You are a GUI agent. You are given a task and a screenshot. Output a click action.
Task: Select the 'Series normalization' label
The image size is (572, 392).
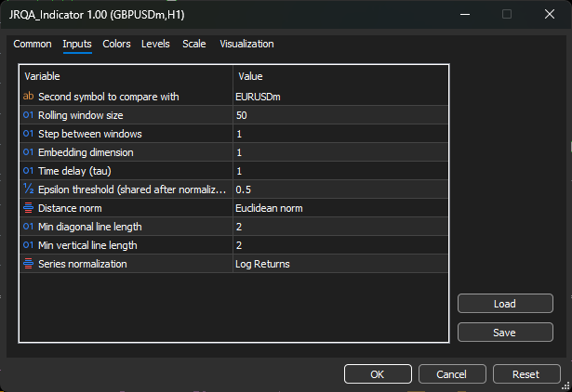tap(83, 264)
